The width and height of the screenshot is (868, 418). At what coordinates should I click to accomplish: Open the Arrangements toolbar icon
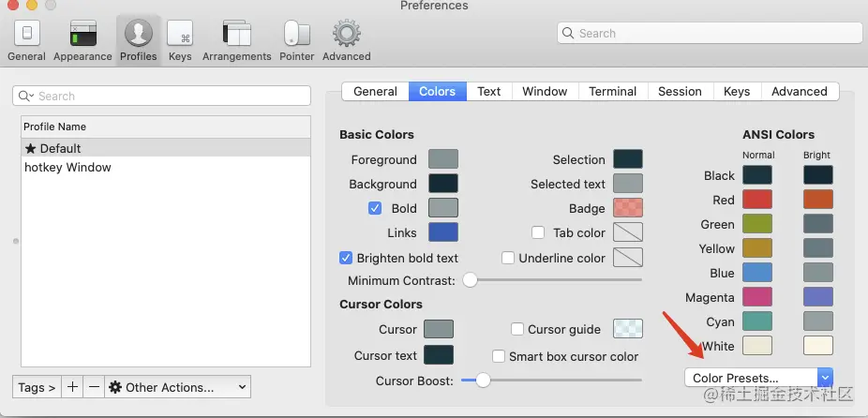[237, 33]
